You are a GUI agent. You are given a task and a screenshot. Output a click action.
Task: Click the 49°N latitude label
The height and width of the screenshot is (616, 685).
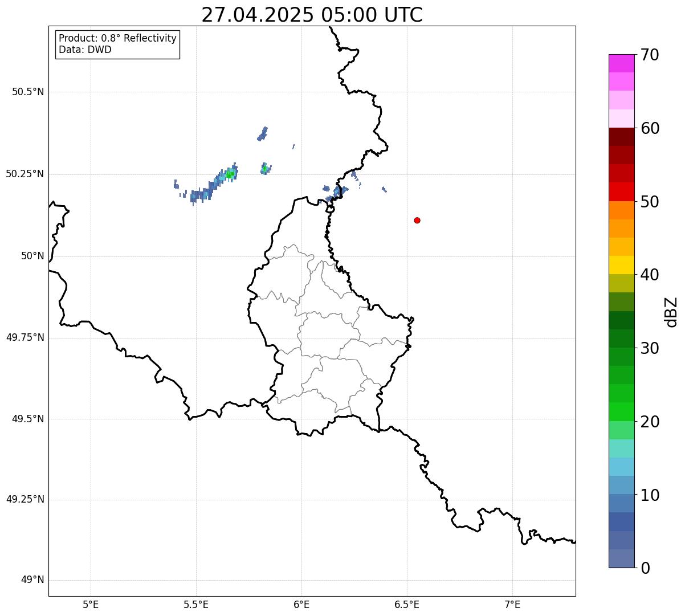pos(32,580)
